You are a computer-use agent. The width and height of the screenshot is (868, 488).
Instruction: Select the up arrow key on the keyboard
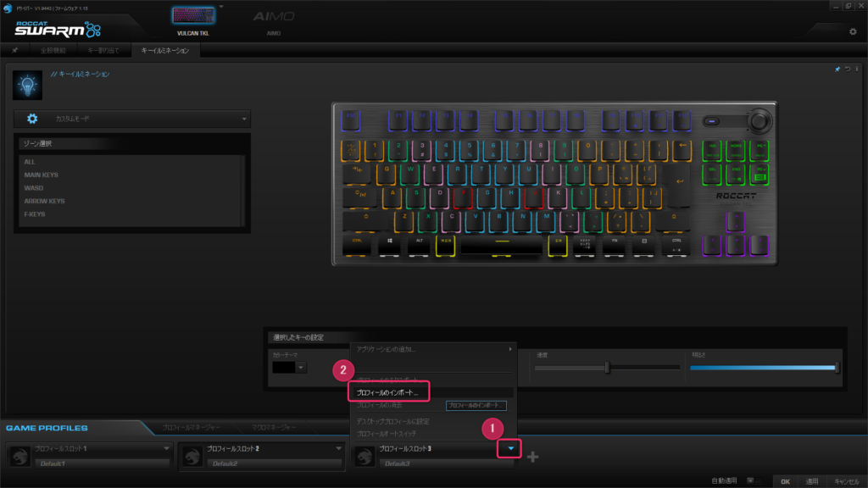[x=736, y=222]
